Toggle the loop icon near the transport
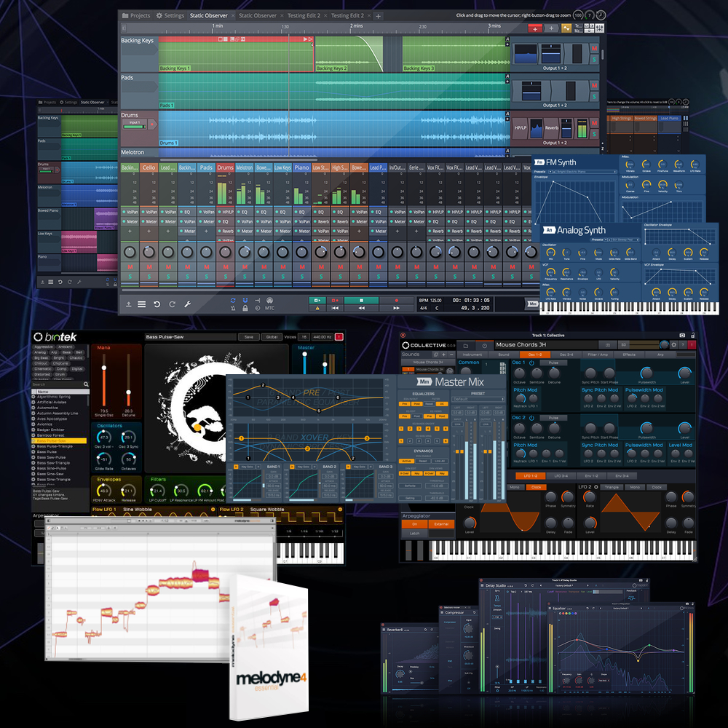Image resolution: width=728 pixels, height=728 pixels. [233, 301]
